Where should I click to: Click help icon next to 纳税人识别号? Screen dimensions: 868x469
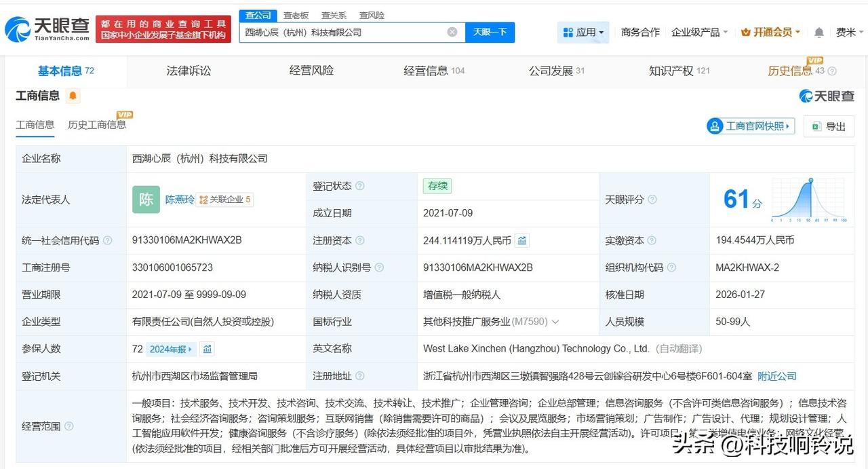(x=379, y=267)
